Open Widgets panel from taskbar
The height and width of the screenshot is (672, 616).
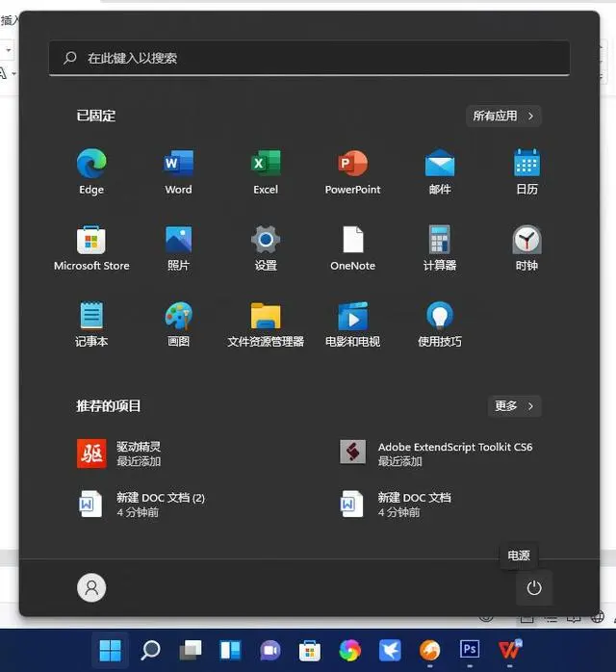230,650
